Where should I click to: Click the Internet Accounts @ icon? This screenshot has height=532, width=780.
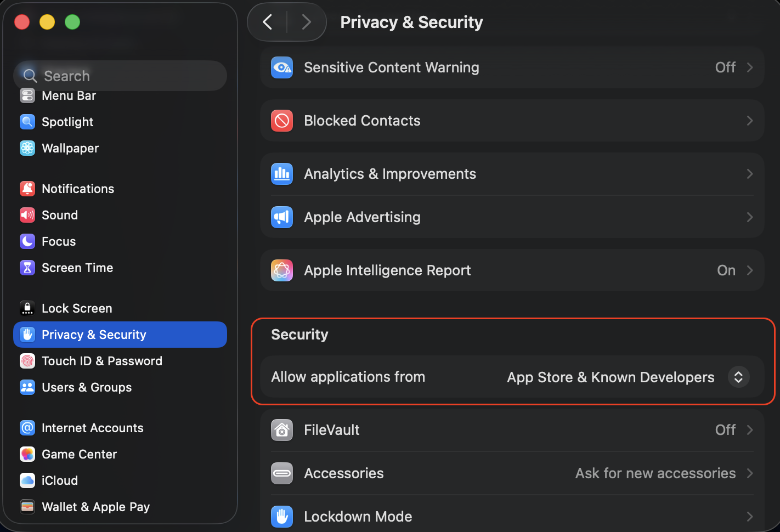(x=27, y=428)
